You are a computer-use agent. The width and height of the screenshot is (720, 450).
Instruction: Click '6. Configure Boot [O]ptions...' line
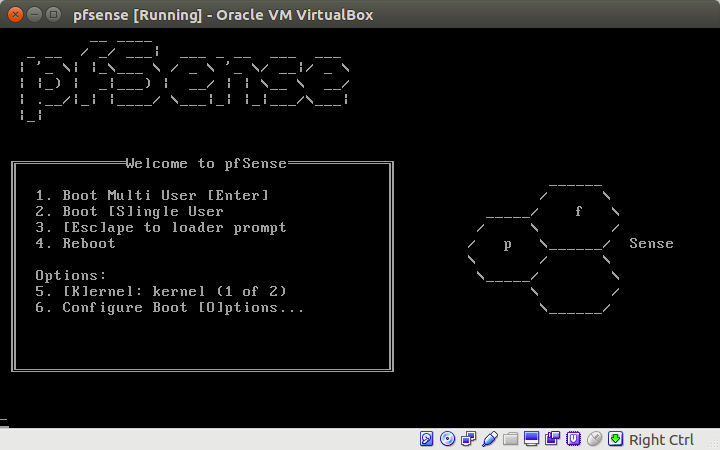[x=169, y=308]
